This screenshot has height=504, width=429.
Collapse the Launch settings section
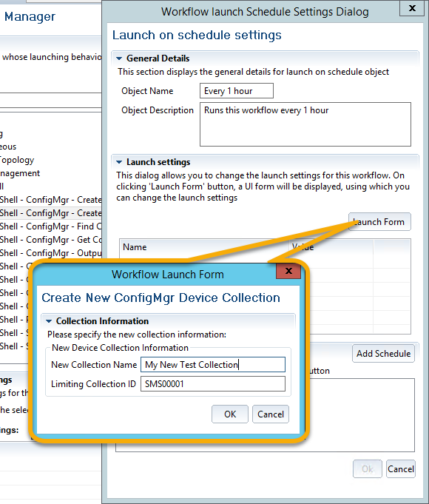119,162
